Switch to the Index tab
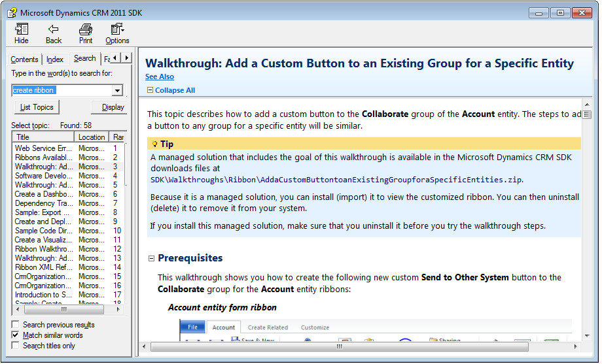Screen dimensions: 602x364 [55, 59]
